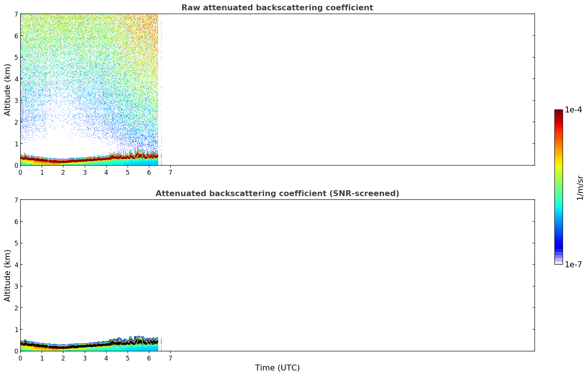
Task: Click the 'Time (UTC)' x-axis label
Action: tap(277, 368)
